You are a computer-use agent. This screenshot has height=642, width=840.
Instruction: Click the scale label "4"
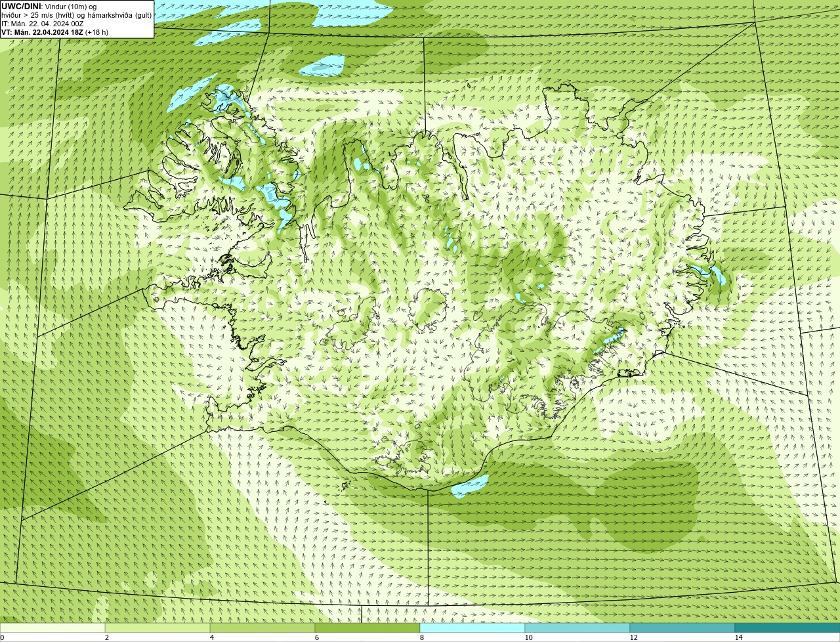point(211,637)
